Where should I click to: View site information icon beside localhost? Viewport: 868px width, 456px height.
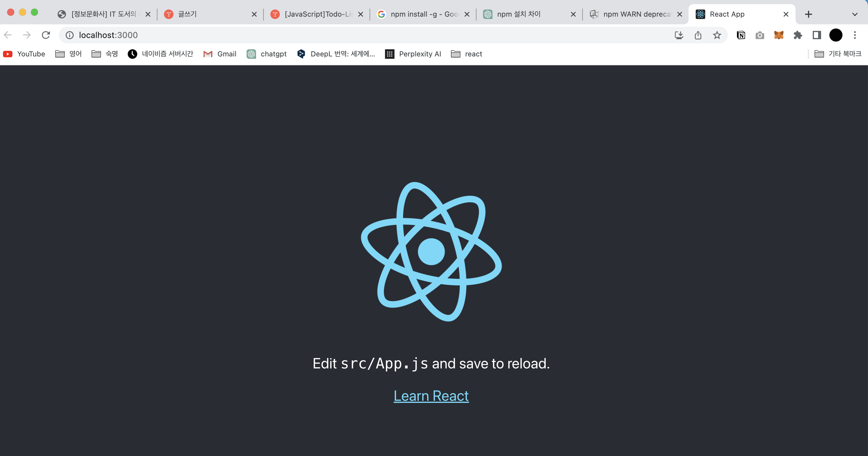(70, 35)
